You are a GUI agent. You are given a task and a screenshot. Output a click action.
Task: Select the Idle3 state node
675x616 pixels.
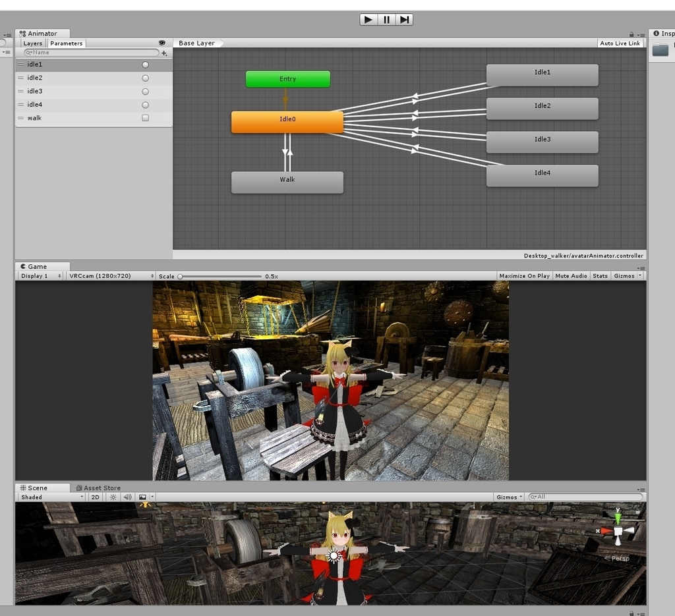(543, 142)
